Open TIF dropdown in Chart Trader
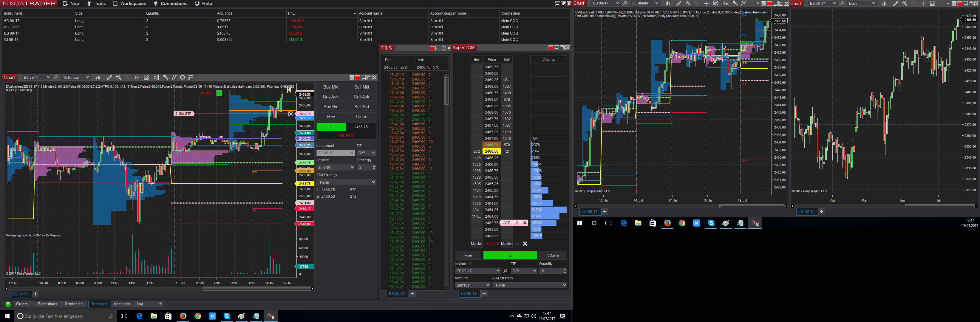The image size is (980, 322). (366, 153)
